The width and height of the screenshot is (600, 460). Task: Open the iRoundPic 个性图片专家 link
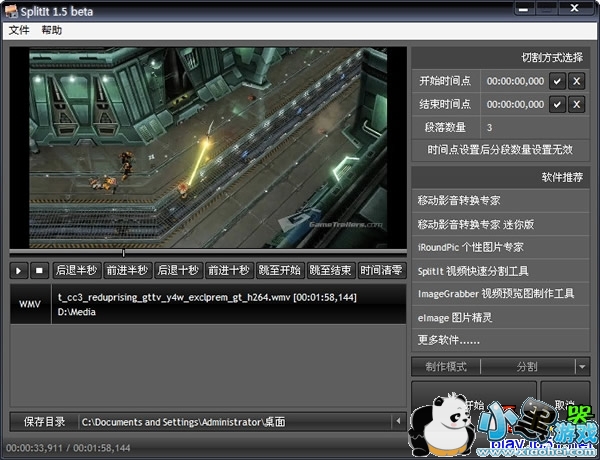501,247
